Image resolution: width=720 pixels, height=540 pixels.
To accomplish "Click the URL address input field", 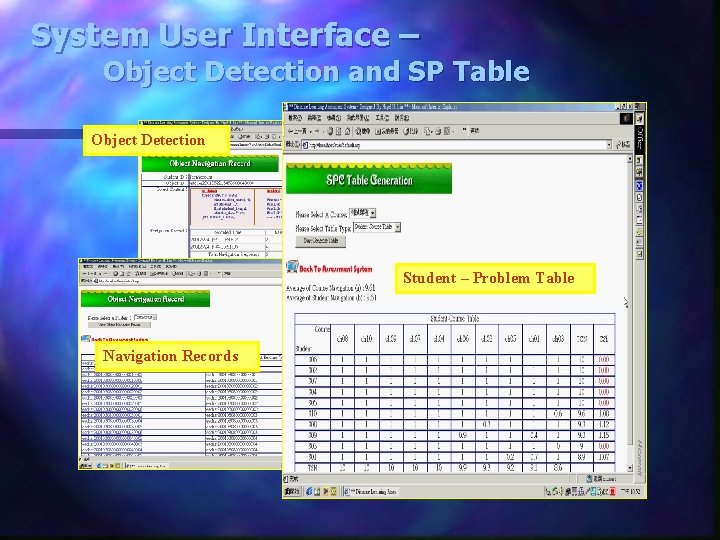I will [457, 145].
